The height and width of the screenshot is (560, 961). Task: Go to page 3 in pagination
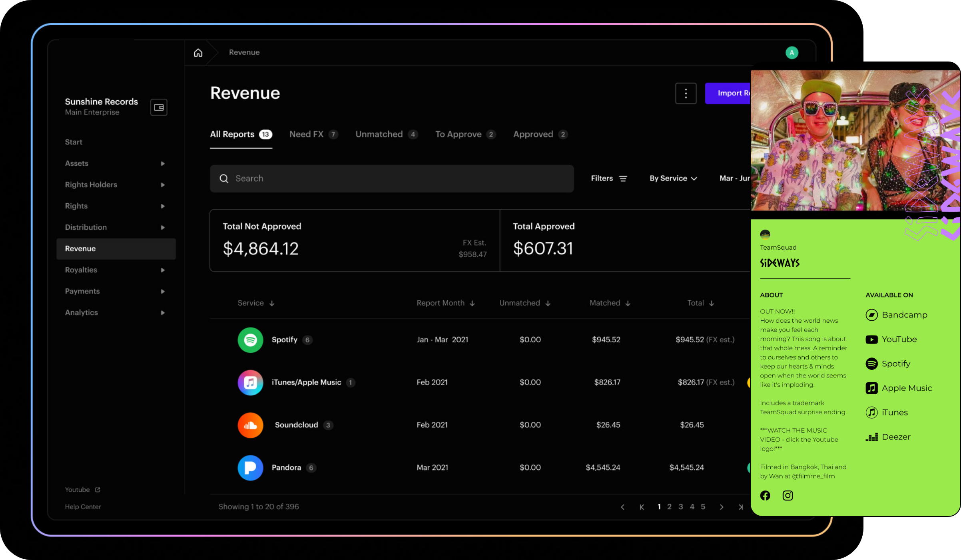point(681,507)
